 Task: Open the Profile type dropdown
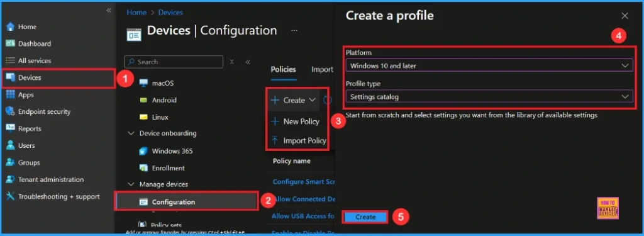tap(489, 97)
